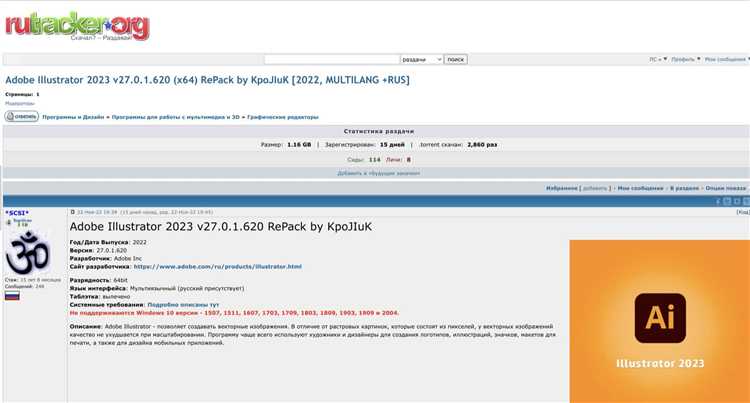Click 'Добавить в будущие закачки' link
Viewport: 750px width, 403px height.
tap(378, 174)
